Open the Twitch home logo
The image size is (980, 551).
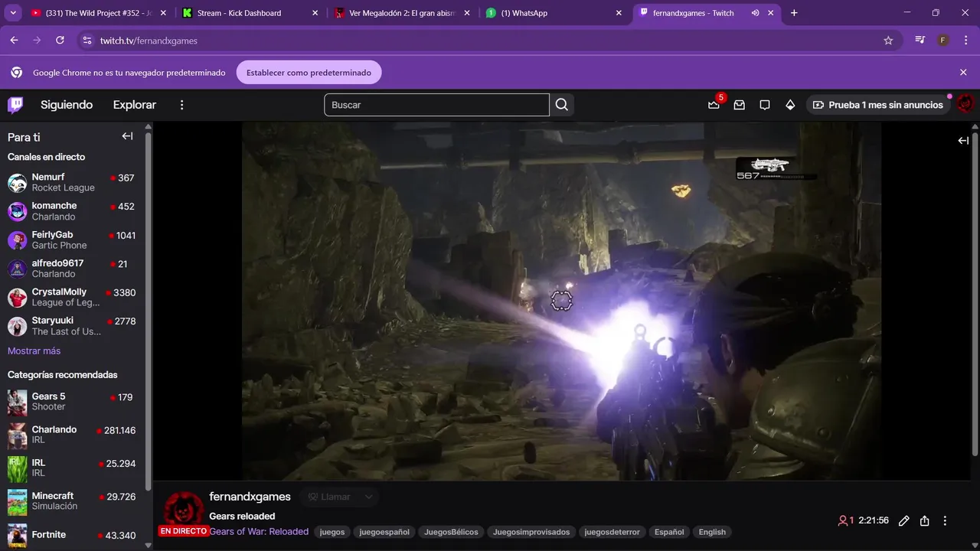(15, 105)
